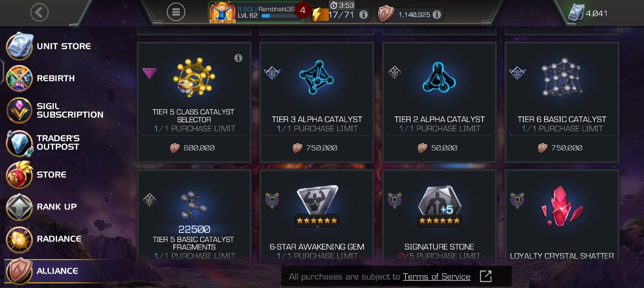Open info on Tier 5 Class Catalyst Selector

coord(238,58)
